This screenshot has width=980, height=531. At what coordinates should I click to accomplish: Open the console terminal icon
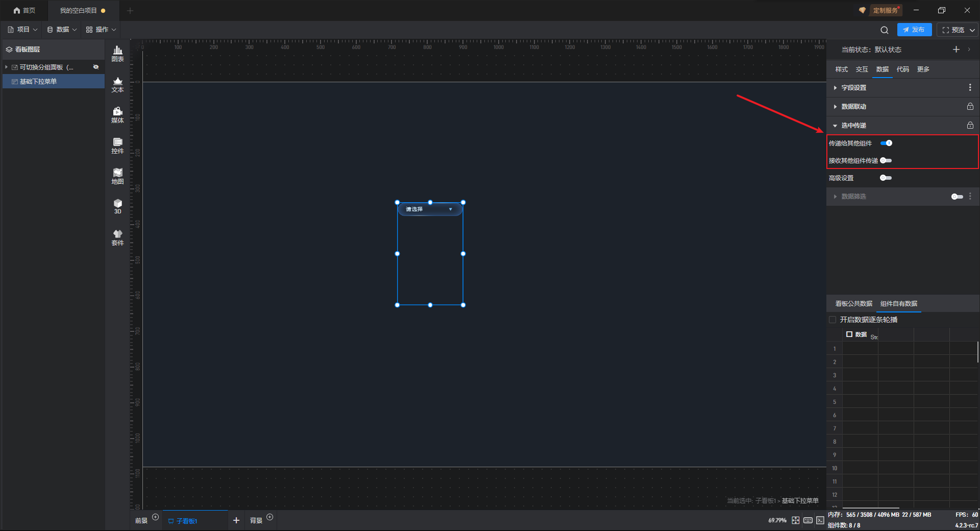click(820, 520)
